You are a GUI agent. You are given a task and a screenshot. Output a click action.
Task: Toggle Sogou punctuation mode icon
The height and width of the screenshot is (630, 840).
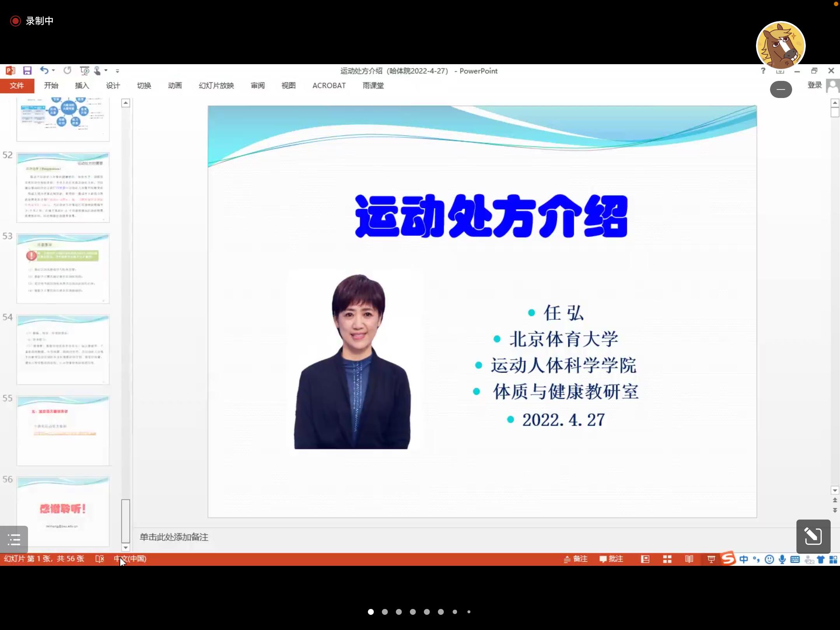point(756,559)
